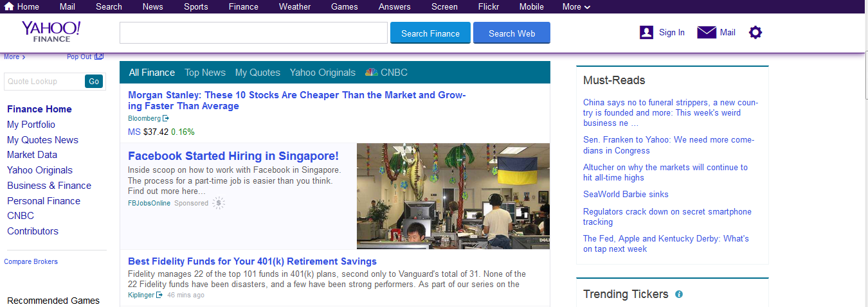The height and width of the screenshot is (307, 868).
Task: Open Regulators crack down smartphone tracking story
Action: 667,216
